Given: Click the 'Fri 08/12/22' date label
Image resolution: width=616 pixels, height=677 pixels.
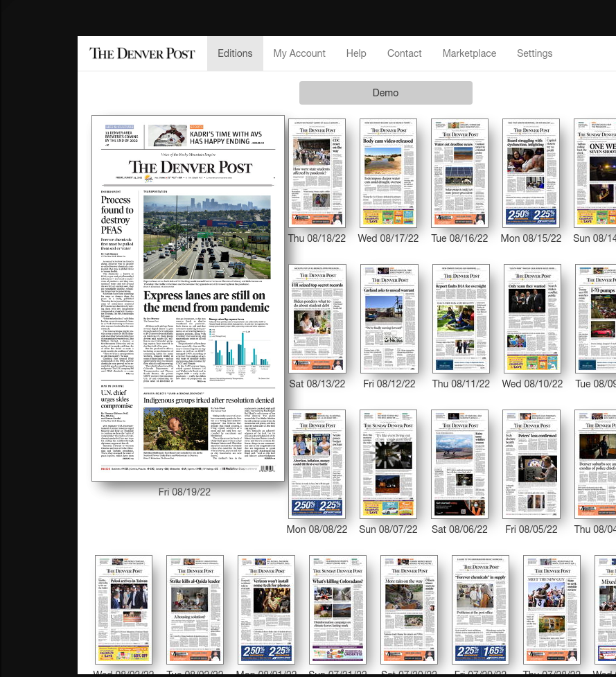Looking at the screenshot, I should (389, 384).
